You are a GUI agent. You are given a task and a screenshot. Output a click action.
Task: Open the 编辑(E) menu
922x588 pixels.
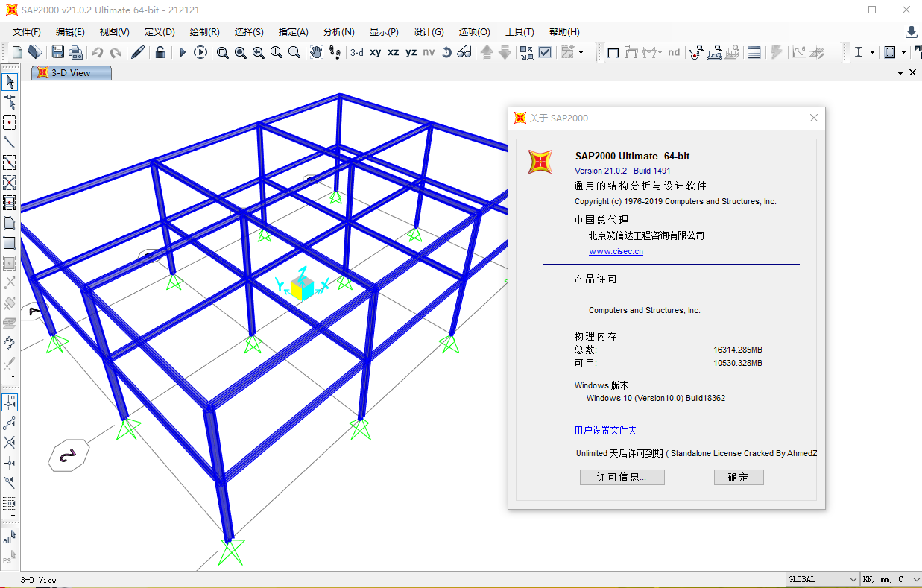(70, 32)
